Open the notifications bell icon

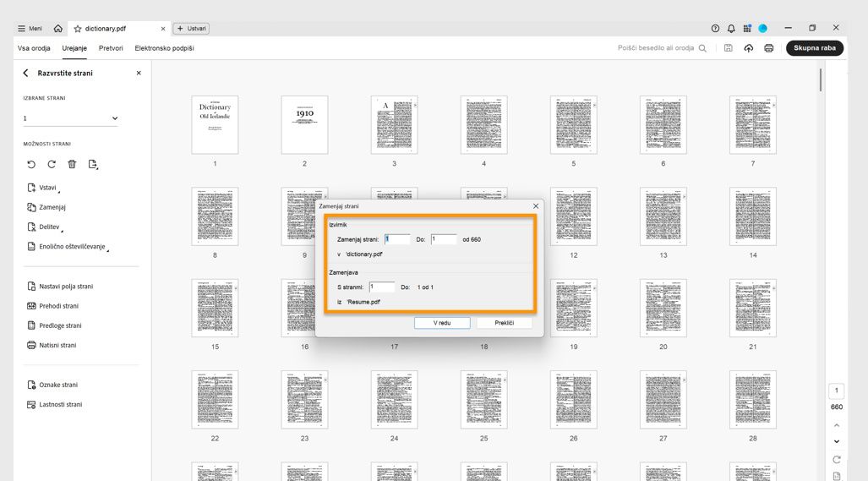[x=731, y=28]
